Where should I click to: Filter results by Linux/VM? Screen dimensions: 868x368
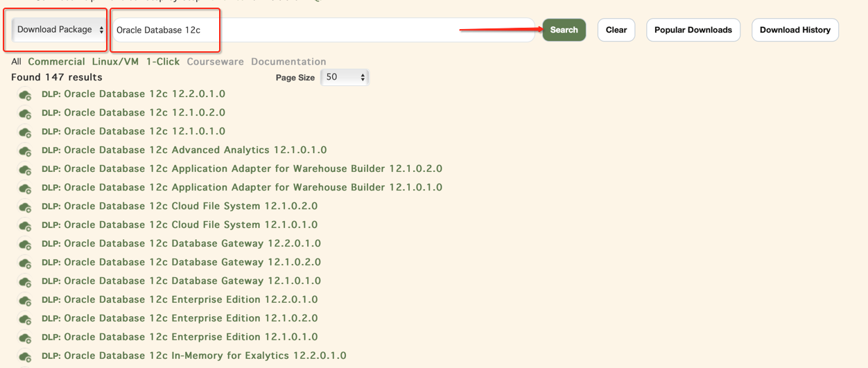(x=115, y=62)
